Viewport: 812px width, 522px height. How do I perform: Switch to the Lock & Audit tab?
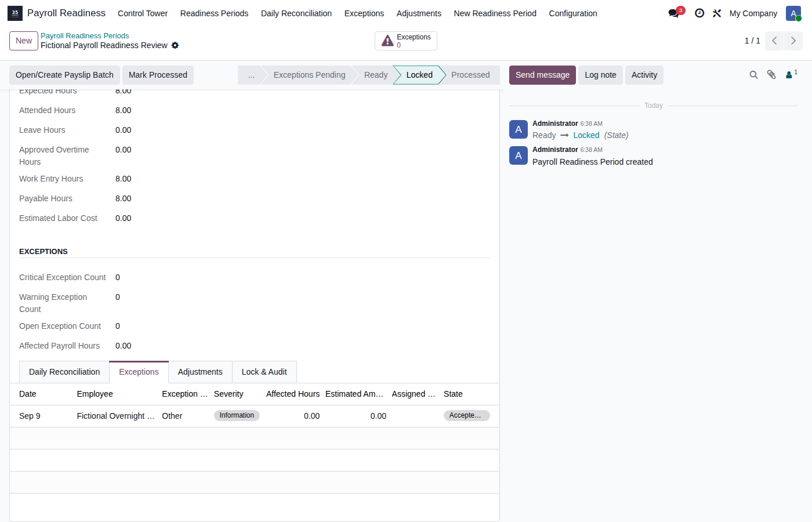[264, 372]
